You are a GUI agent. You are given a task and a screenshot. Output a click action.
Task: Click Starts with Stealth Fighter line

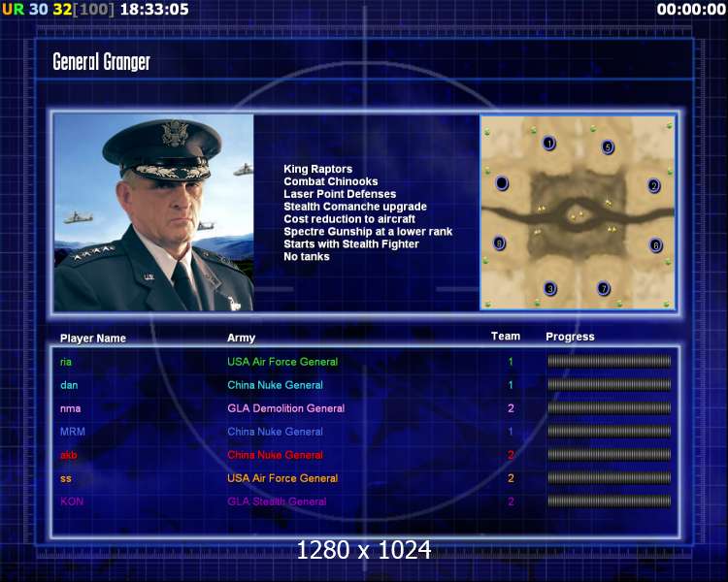pyautogui.click(x=351, y=244)
